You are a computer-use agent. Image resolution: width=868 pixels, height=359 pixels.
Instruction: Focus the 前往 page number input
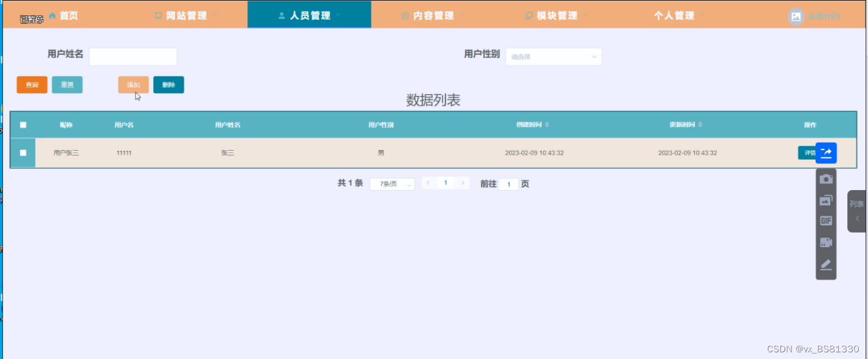click(509, 184)
